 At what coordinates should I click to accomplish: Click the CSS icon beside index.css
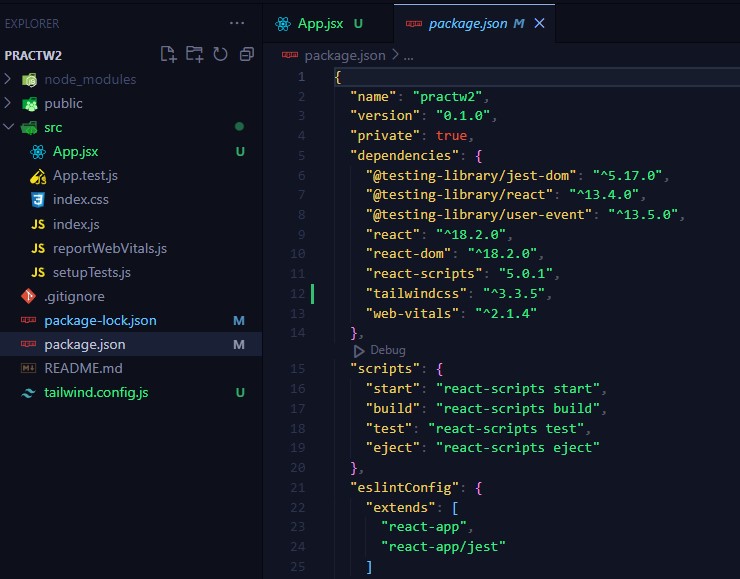tap(38, 200)
